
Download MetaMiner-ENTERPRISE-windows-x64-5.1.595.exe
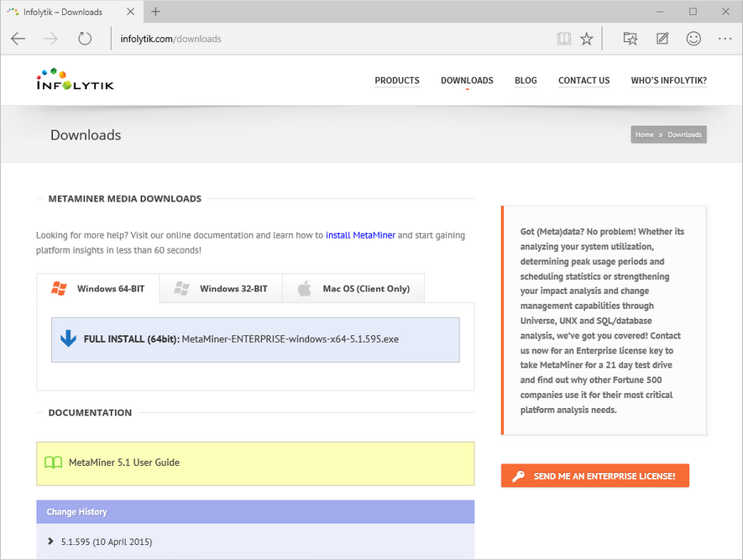[x=255, y=340]
